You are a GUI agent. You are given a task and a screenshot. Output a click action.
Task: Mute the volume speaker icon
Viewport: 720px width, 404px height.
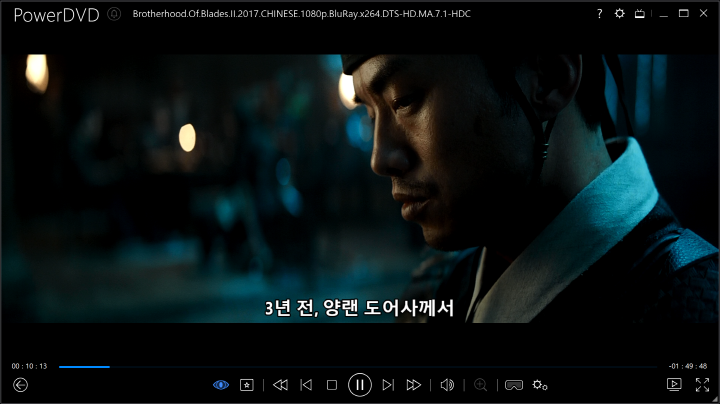click(447, 385)
